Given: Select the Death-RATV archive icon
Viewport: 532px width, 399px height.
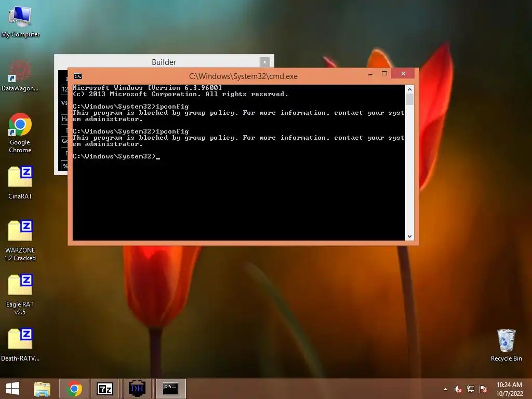Looking at the screenshot, I should 20,344.
